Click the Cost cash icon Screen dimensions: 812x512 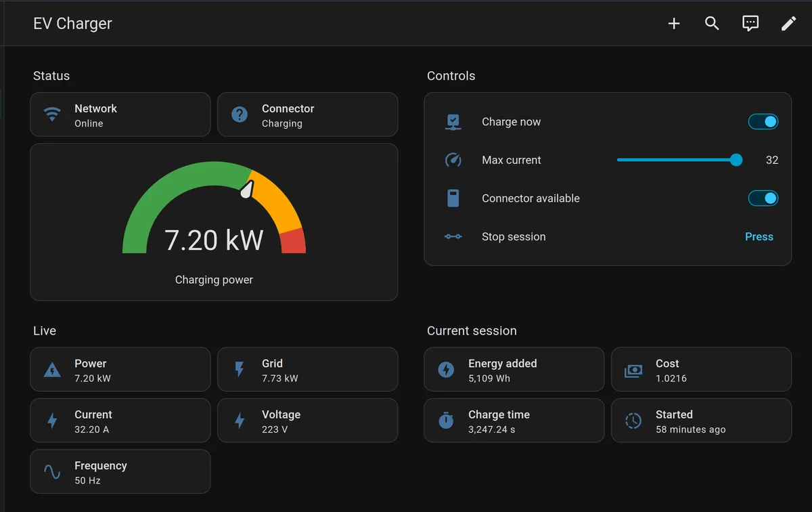click(633, 370)
